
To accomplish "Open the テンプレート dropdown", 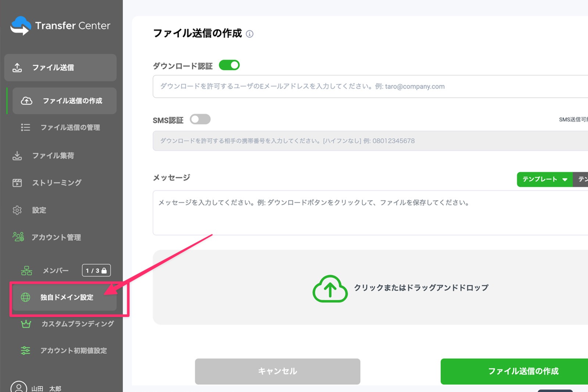I will click(544, 179).
